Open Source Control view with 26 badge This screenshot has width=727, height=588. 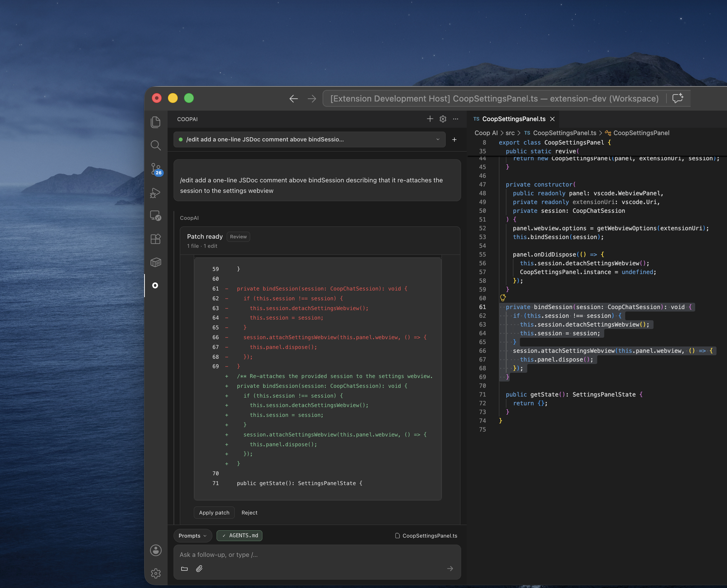156,169
